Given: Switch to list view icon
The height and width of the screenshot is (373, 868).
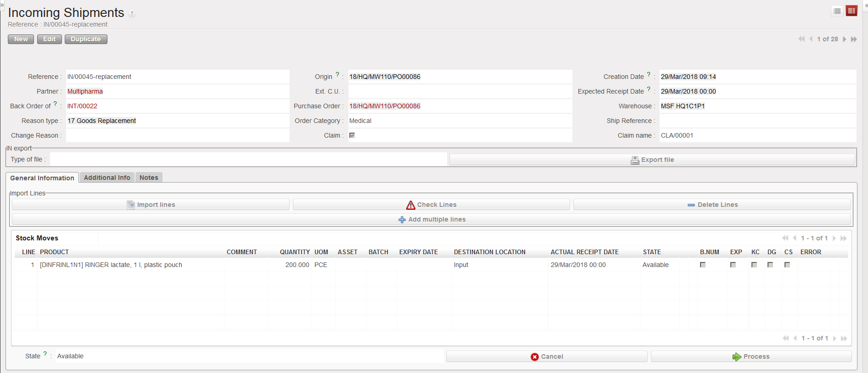Looking at the screenshot, I should [837, 11].
